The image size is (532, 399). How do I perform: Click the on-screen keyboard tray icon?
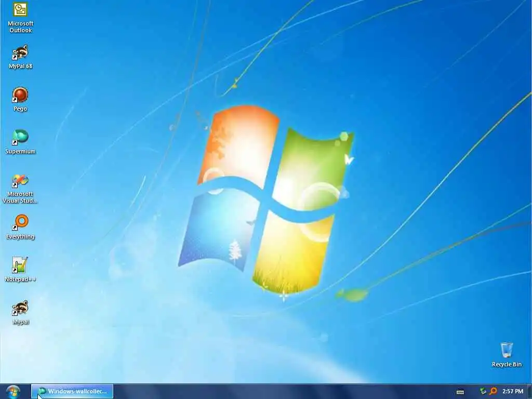pyautogui.click(x=460, y=392)
